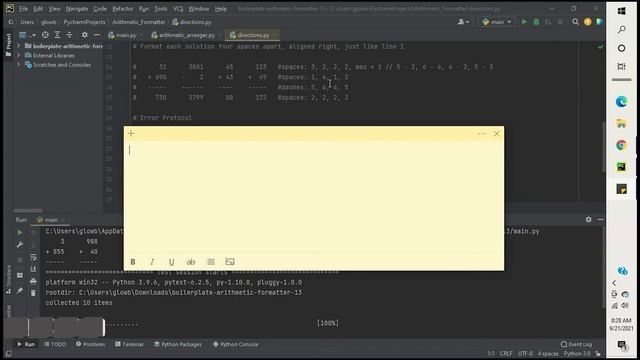Open Run panel gear settings
Viewport: 640px width, 360px height.
click(588, 220)
